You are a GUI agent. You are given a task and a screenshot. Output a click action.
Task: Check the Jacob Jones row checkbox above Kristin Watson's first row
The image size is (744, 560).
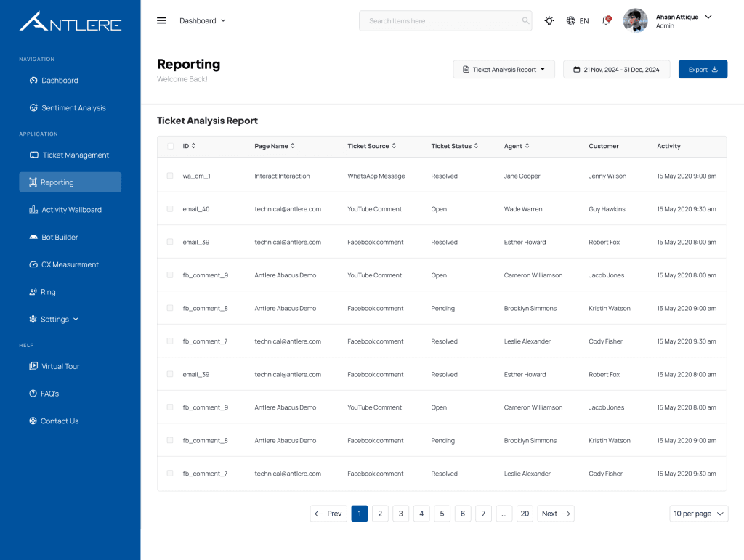coord(170,275)
